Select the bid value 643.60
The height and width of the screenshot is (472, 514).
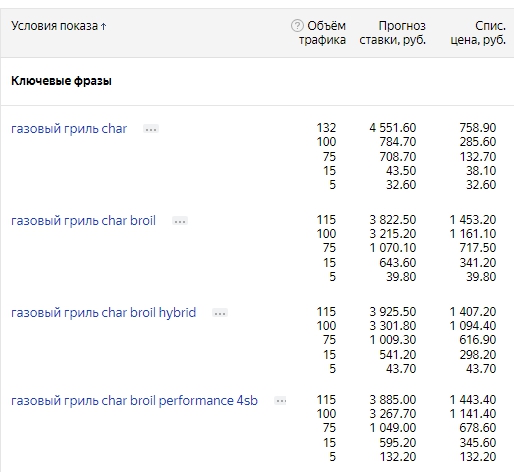tap(398, 263)
